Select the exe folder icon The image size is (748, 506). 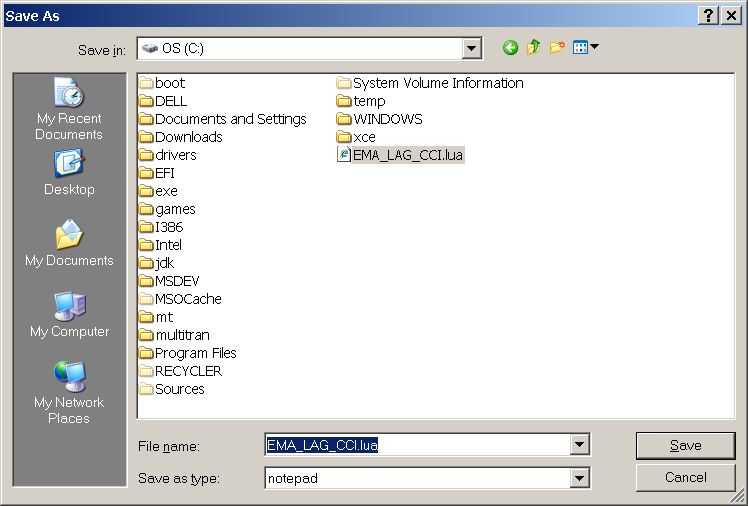point(146,191)
